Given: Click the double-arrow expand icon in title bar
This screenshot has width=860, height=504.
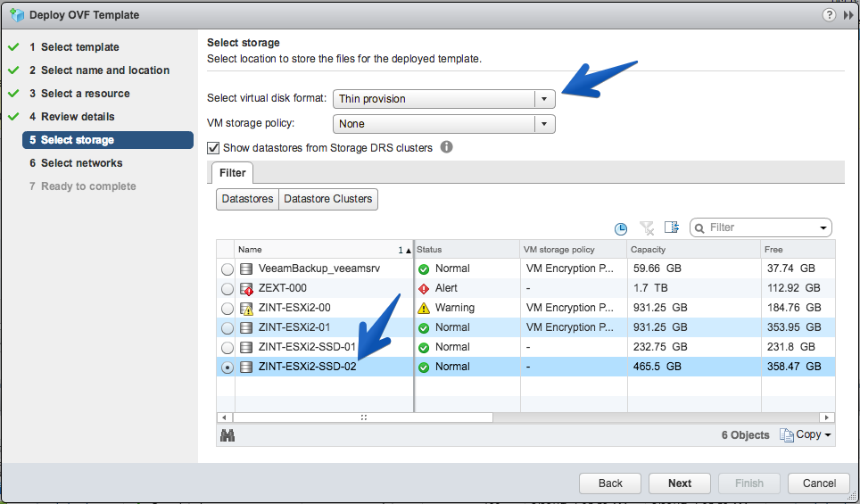Looking at the screenshot, I should point(848,15).
